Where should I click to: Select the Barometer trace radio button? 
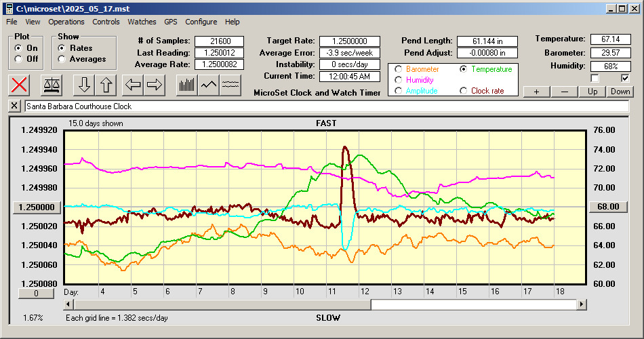click(x=398, y=69)
